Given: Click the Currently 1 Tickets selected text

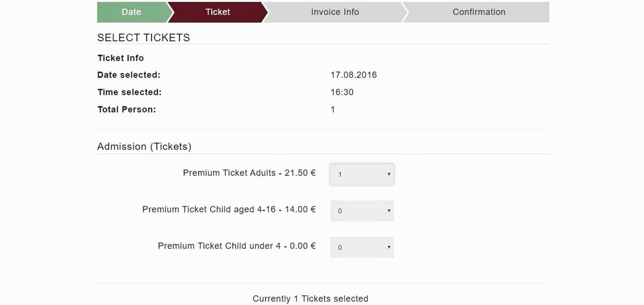Looking at the screenshot, I should 310,299.
